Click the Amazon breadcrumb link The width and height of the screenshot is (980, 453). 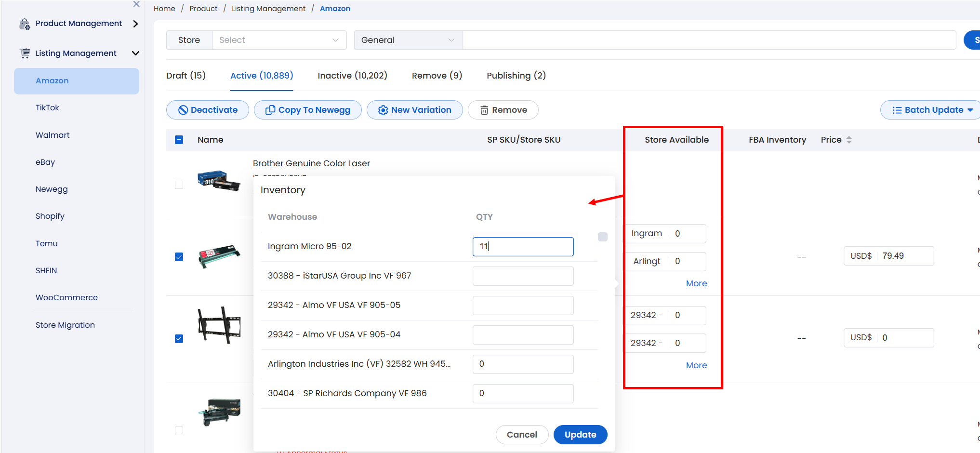coord(335,9)
